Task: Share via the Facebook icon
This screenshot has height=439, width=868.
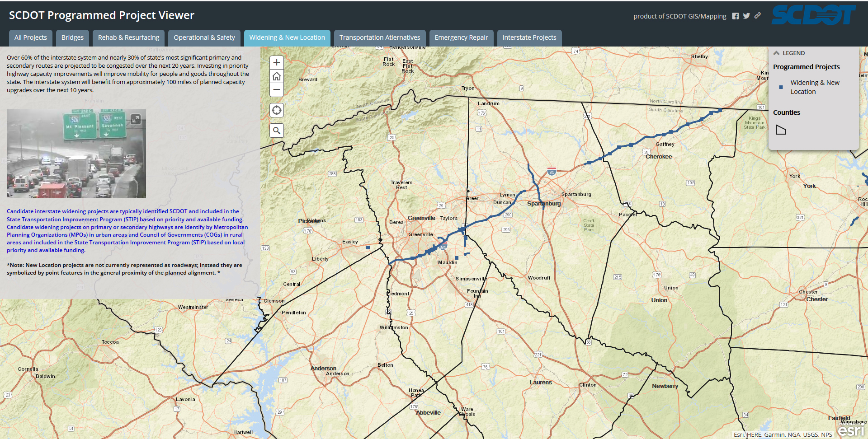Action: pyautogui.click(x=736, y=16)
